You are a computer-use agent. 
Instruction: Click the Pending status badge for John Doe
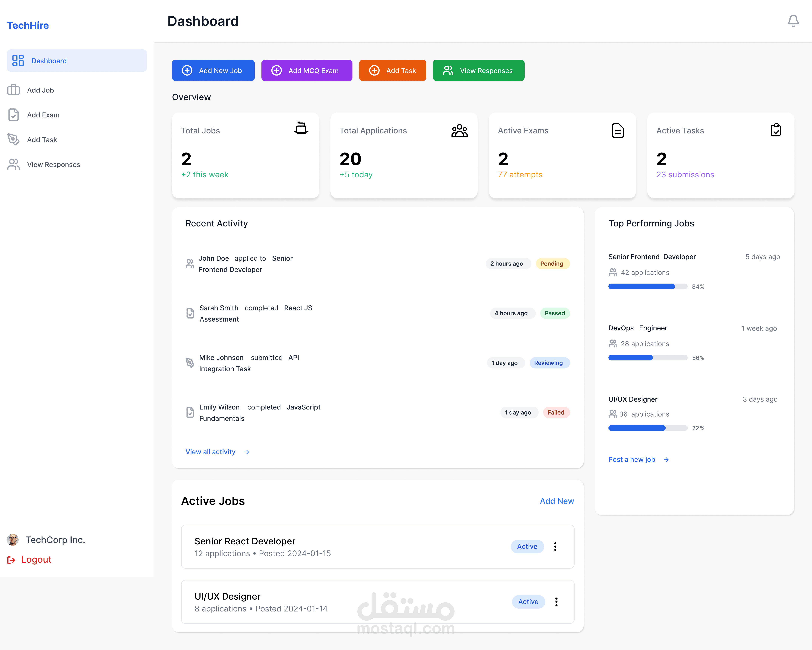pyautogui.click(x=551, y=264)
